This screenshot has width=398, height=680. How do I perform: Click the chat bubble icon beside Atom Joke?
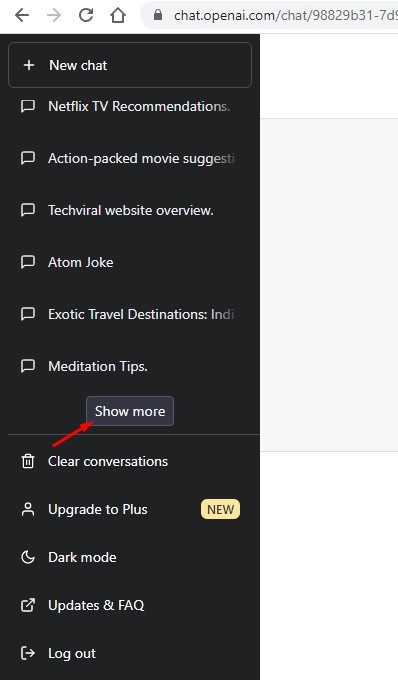(28, 262)
